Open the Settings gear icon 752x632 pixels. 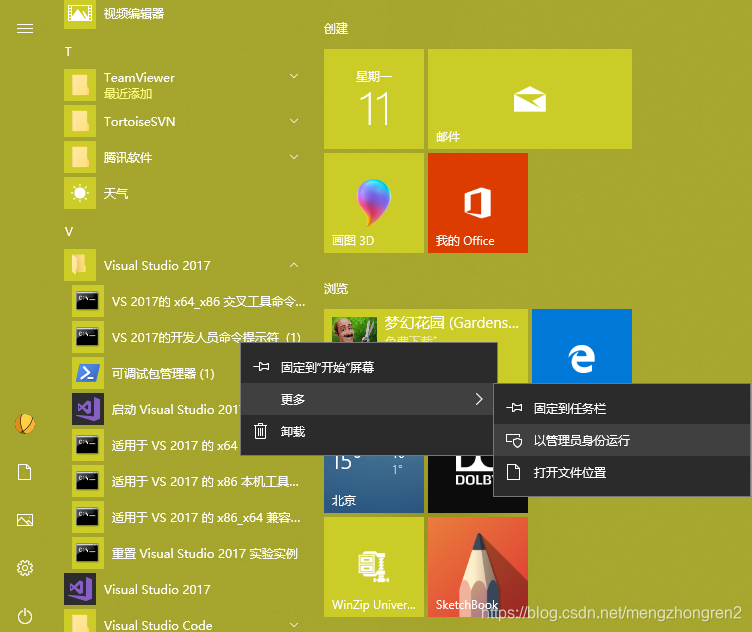pos(25,568)
